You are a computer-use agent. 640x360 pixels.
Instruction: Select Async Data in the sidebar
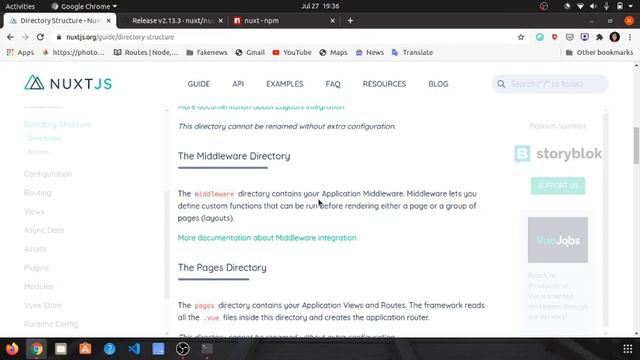pos(44,230)
